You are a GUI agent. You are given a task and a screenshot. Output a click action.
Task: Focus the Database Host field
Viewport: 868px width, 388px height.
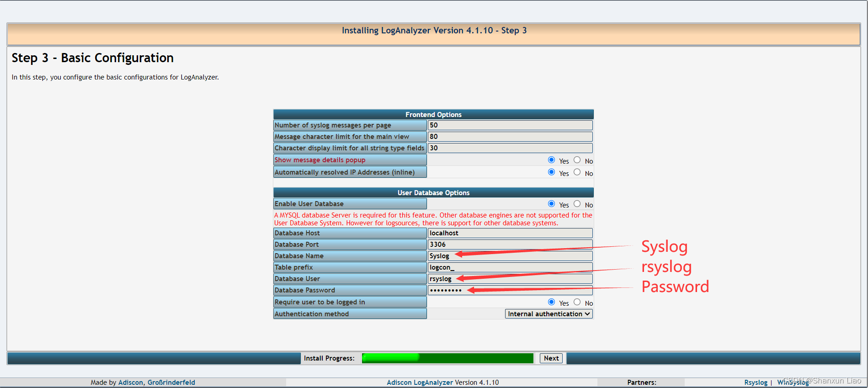point(510,233)
